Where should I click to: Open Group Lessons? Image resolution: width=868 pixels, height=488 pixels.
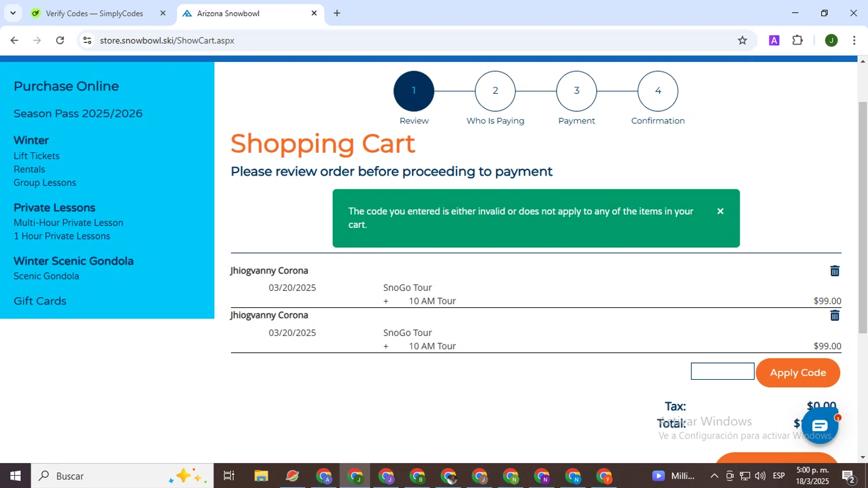click(x=45, y=182)
